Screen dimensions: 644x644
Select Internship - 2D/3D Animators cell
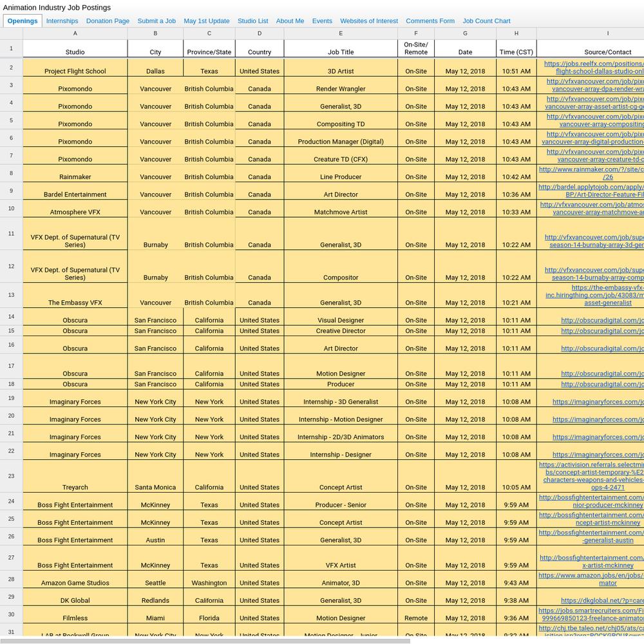point(341,433)
